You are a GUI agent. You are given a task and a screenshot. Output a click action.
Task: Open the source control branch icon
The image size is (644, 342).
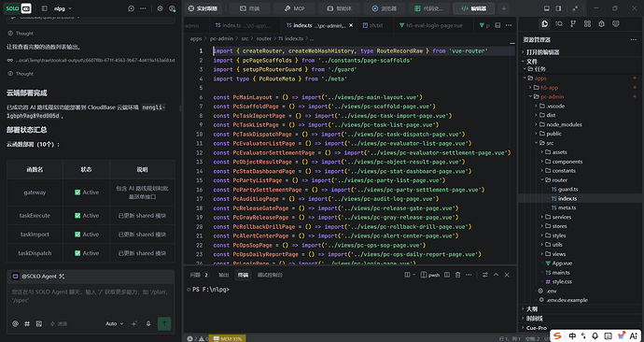[x=573, y=24]
